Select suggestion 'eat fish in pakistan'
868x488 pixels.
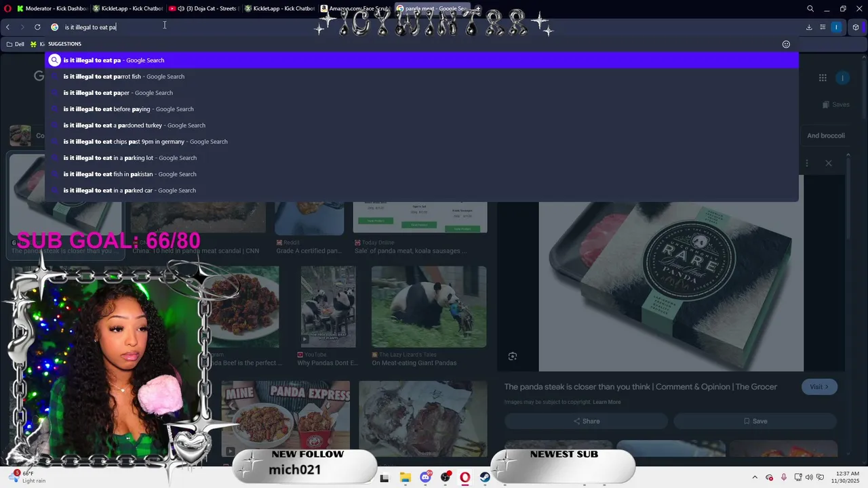point(422,174)
